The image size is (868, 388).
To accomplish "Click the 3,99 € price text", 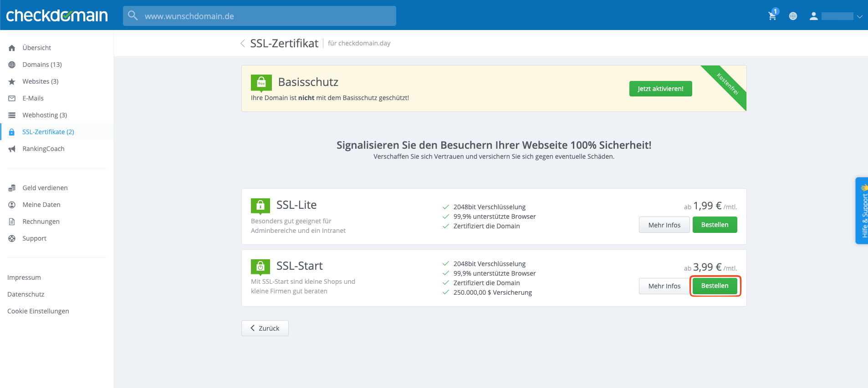I will point(707,267).
